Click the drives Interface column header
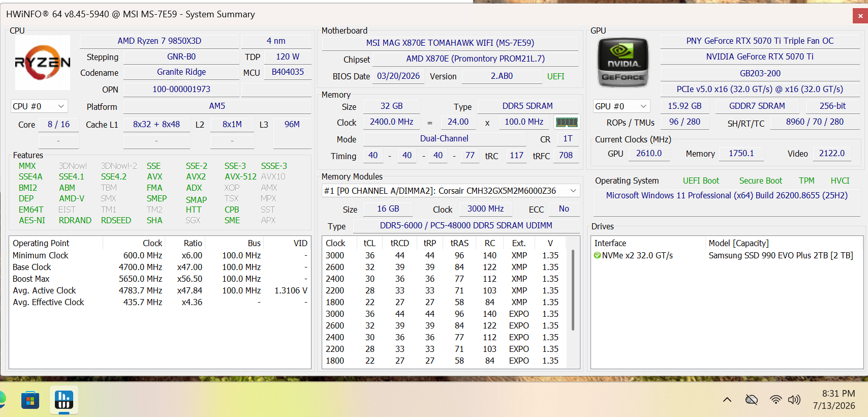 tap(648, 244)
